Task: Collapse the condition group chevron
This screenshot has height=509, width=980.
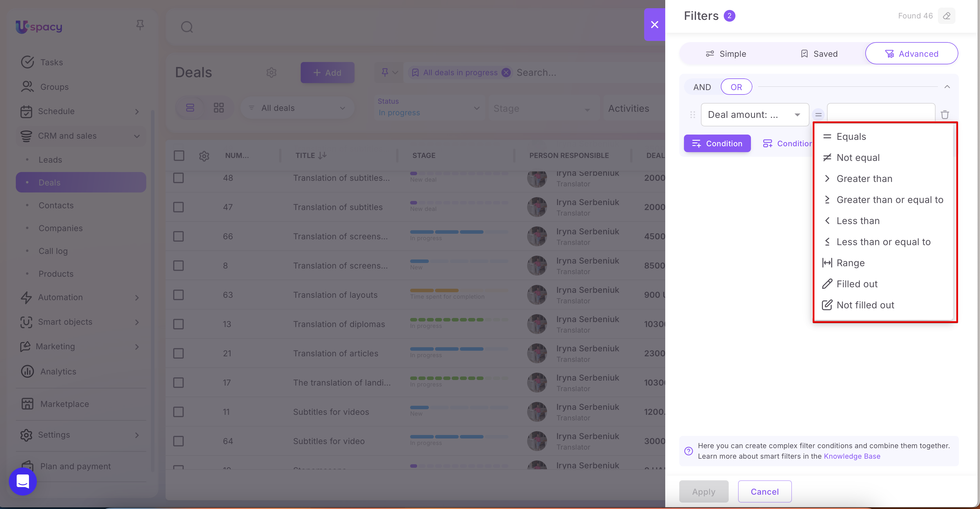Action: [x=947, y=87]
